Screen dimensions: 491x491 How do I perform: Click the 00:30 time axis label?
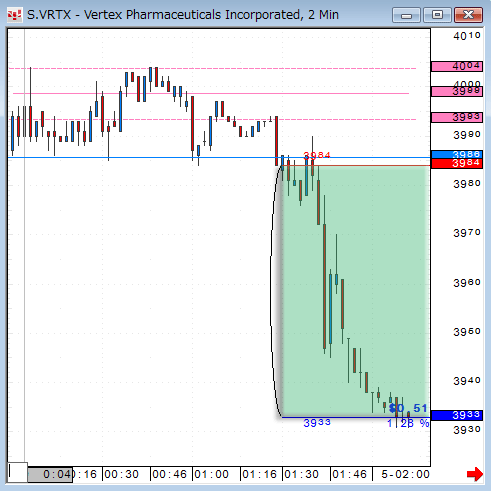click(121, 474)
